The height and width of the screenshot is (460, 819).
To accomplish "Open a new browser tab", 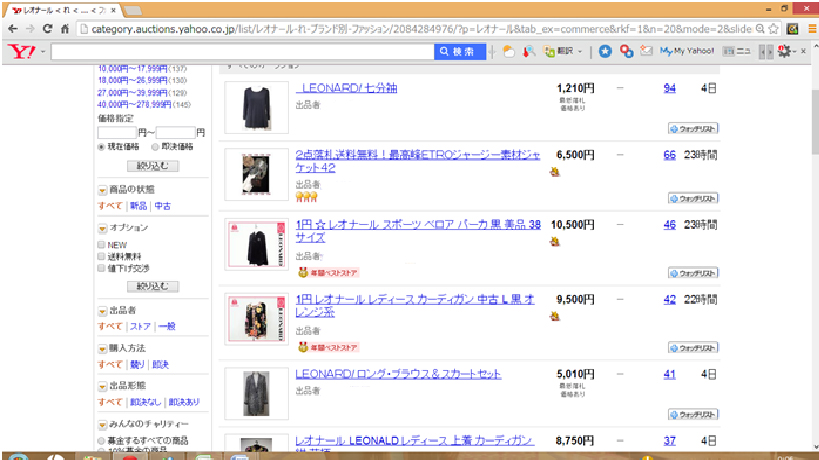I will (x=134, y=10).
